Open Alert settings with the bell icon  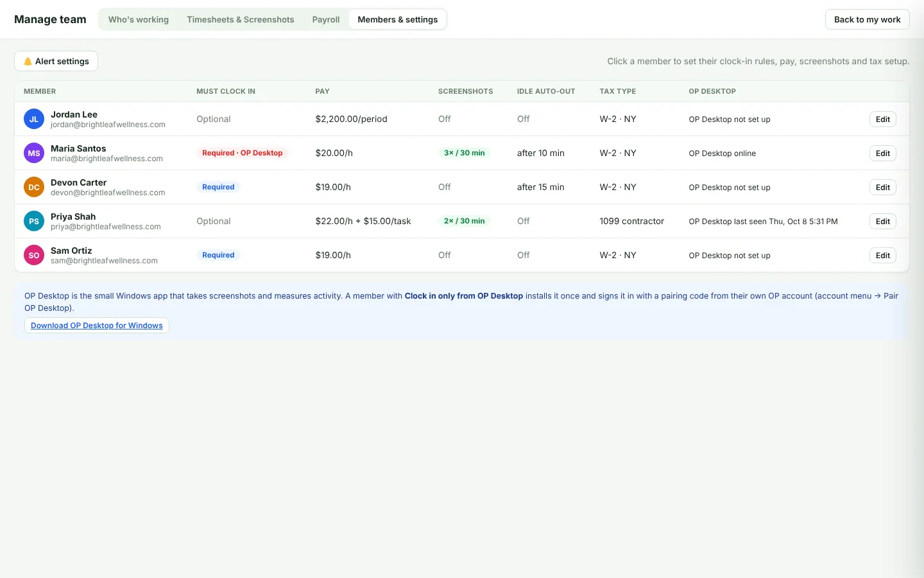click(x=56, y=61)
